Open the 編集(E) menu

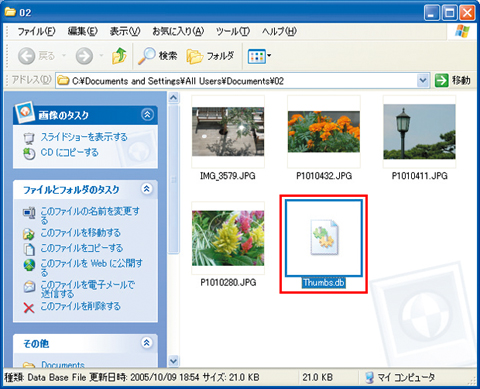coord(82,32)
